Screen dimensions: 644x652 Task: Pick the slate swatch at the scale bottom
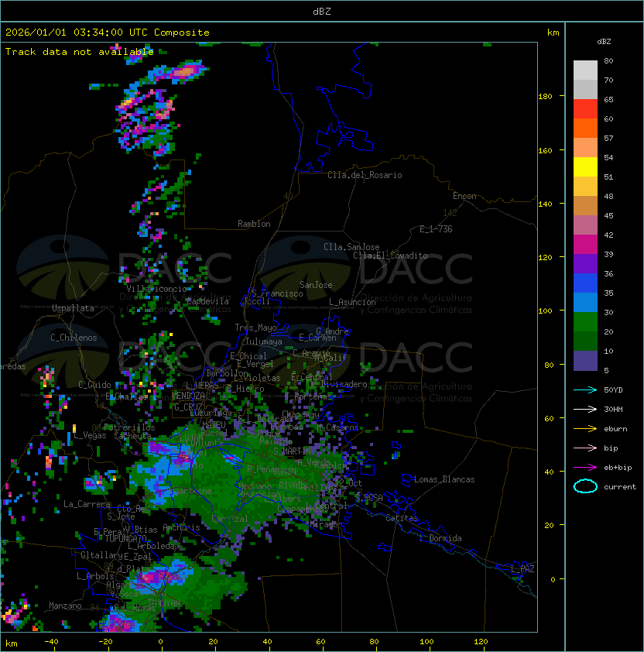pyautogui.click(x=585, y=361)
